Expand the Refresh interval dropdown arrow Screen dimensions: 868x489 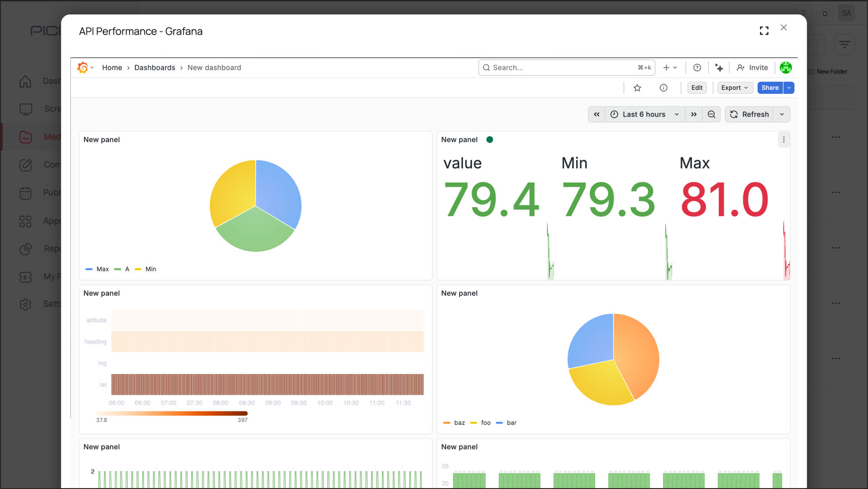[x=782, y=115]
